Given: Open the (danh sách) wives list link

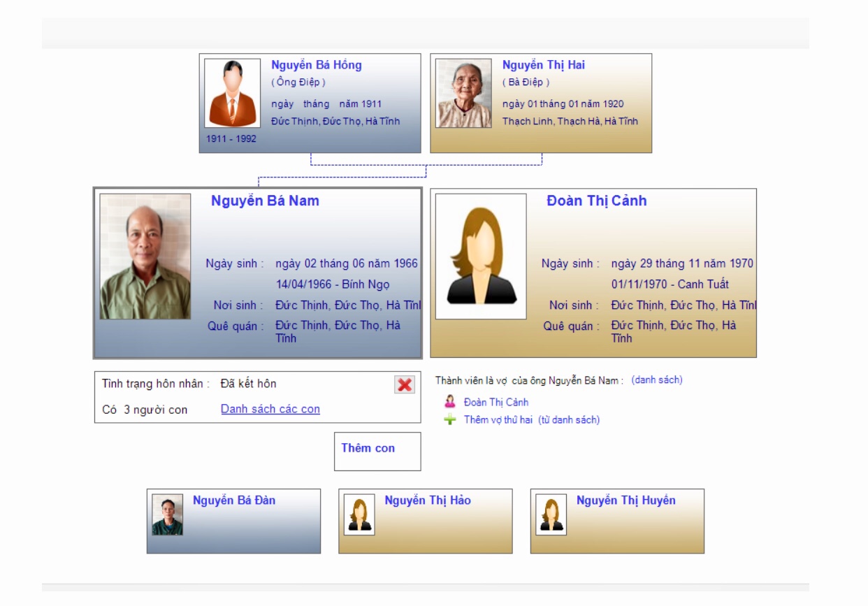Looking at the screenshot, I should 657,380.
